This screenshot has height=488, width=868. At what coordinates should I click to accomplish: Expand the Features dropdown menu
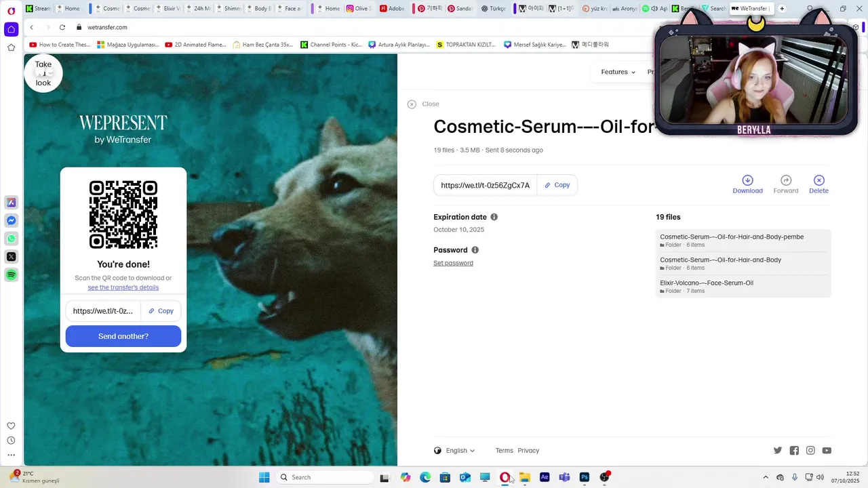(x=618, y=72)
